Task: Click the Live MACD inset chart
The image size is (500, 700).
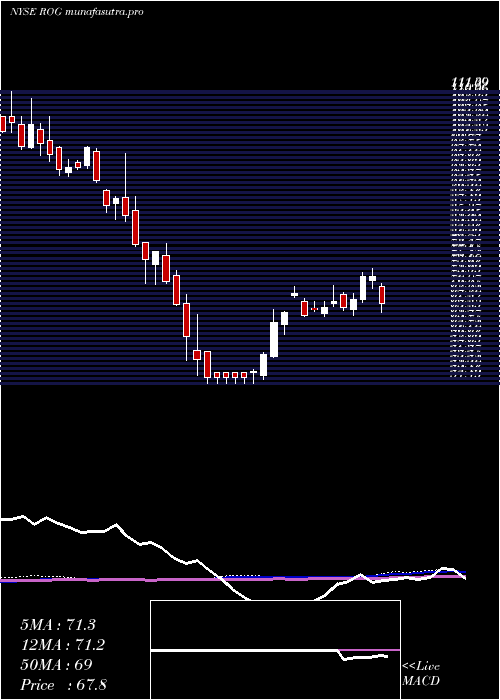Action: 275,650
